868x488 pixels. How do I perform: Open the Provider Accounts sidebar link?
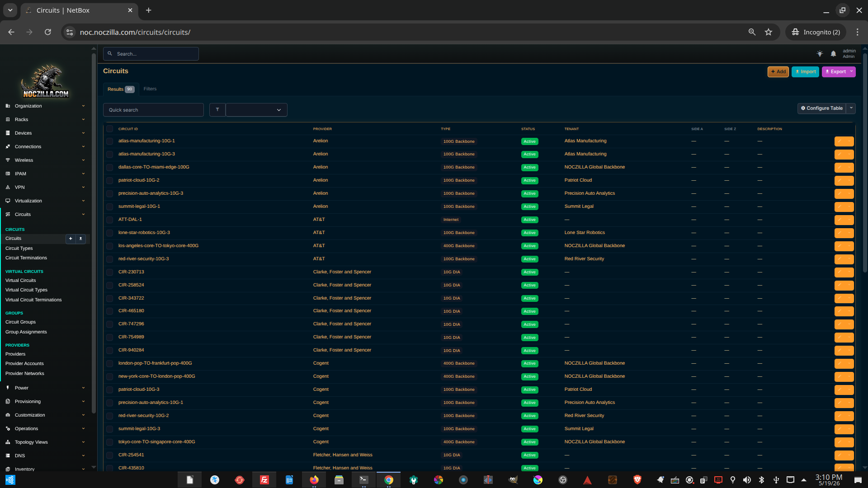point(24,364)
